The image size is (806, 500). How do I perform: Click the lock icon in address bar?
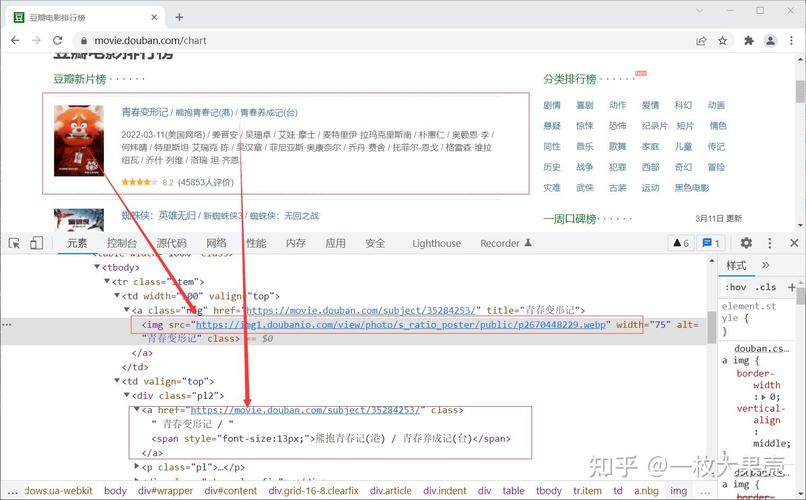(x=84, y=41)
